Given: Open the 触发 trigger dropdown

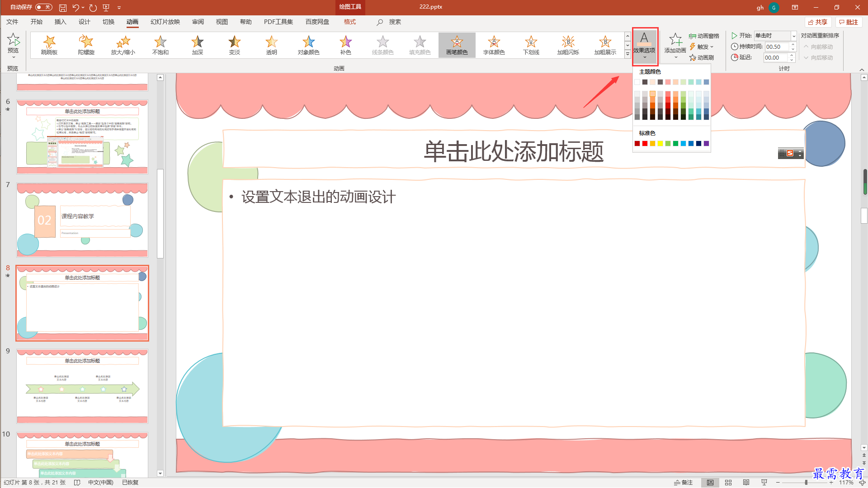Looking at the screenshot, I should tap(702, 47).
